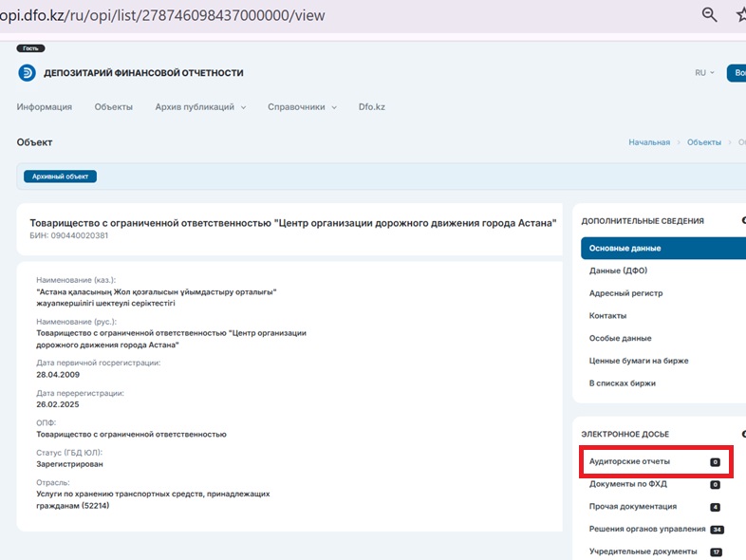Screen dimensions: 746x560
Task: Open Аудиторские отчеты in electronic dossier
Action: (630, 461)
